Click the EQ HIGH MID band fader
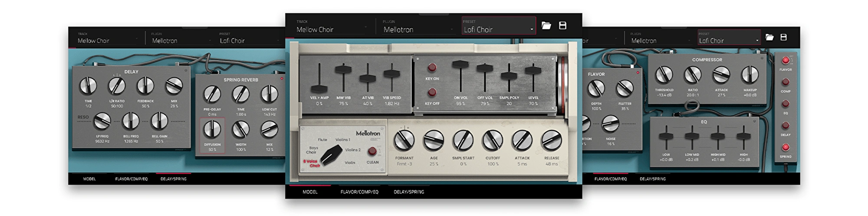The image size is (868, 216). click(718, 136)
